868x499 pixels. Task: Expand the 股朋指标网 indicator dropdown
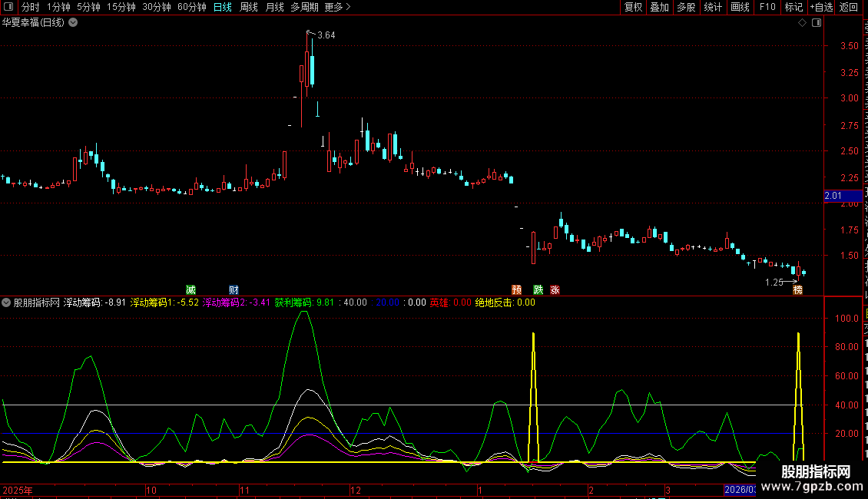coord(7,302)
